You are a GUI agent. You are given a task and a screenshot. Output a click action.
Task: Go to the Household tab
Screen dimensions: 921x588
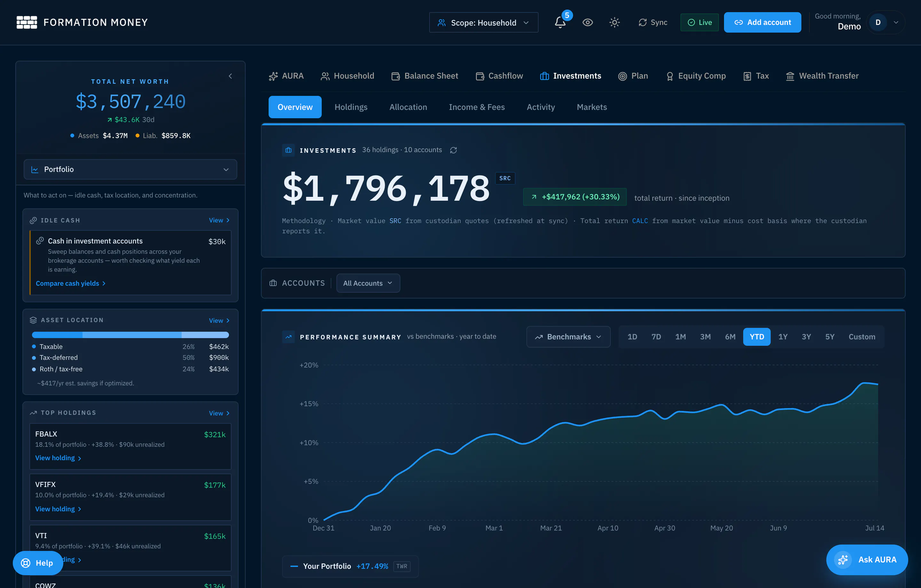[347, 76]
